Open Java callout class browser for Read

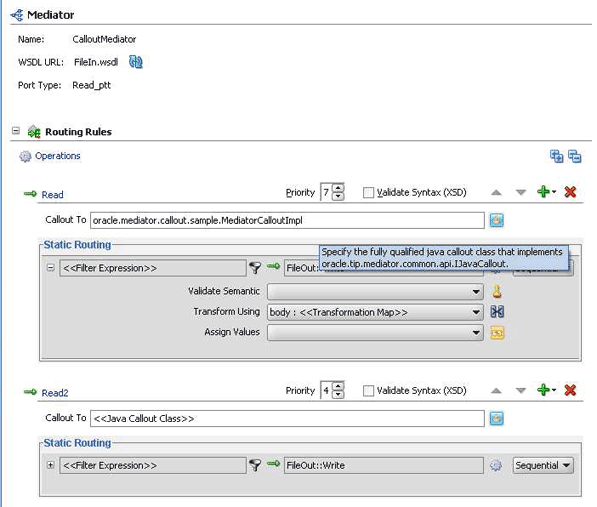tap(496, 220)
